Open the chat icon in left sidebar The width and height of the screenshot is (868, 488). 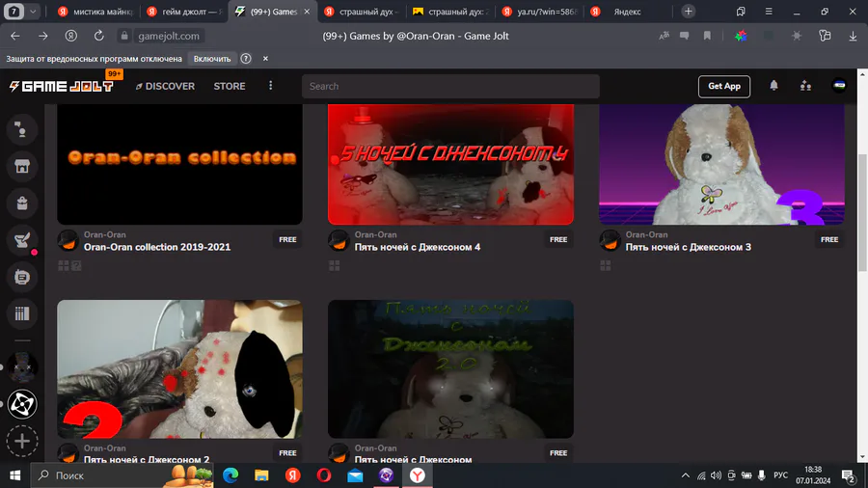click(x=22, y=129)
